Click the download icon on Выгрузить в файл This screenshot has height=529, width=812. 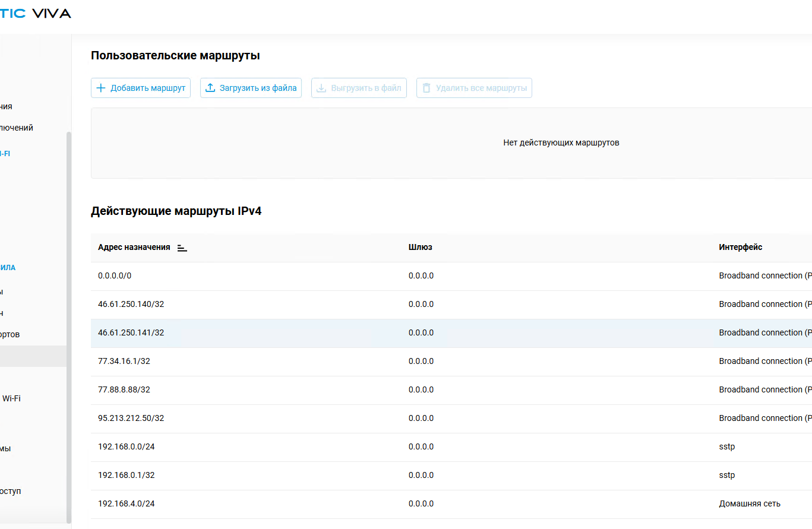pyautogui.click(x=321, y=88)
